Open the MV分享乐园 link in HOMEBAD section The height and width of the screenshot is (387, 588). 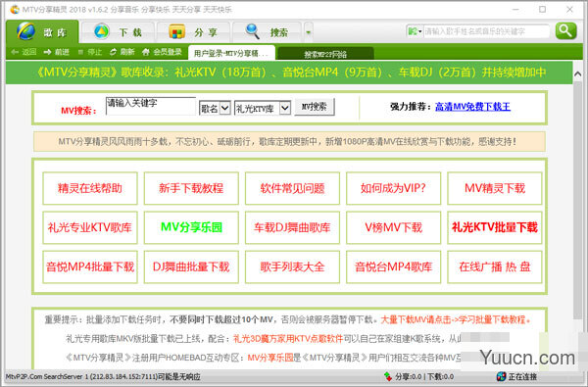(270, 358)
